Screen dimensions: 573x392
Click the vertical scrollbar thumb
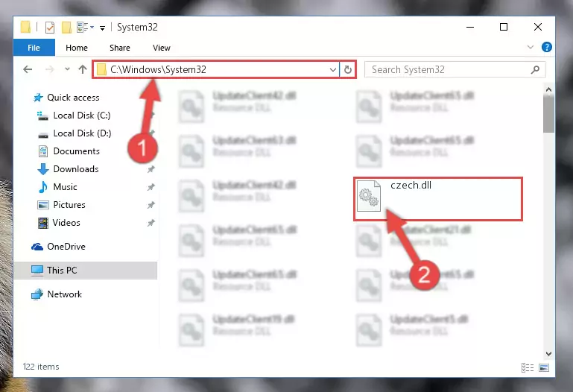(548, 114)
